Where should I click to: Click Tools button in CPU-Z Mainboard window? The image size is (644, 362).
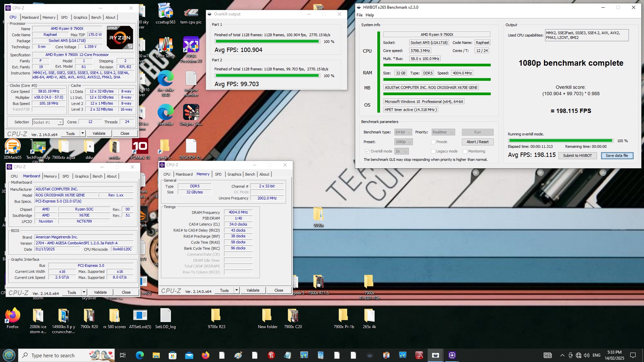[x=72, y=292]
